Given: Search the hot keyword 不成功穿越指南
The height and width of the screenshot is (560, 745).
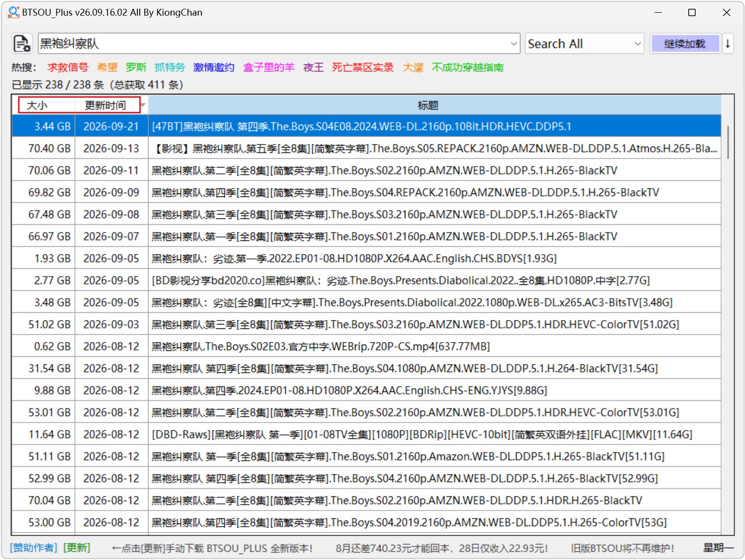Looking at the screenshot, I should point(467,67).
